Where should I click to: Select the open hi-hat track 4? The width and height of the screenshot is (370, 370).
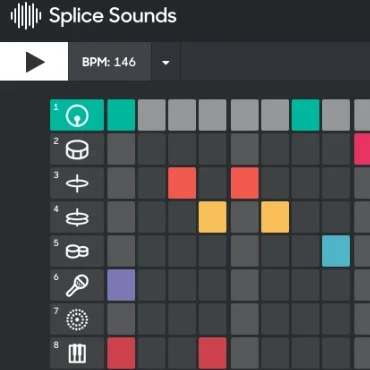77,217
